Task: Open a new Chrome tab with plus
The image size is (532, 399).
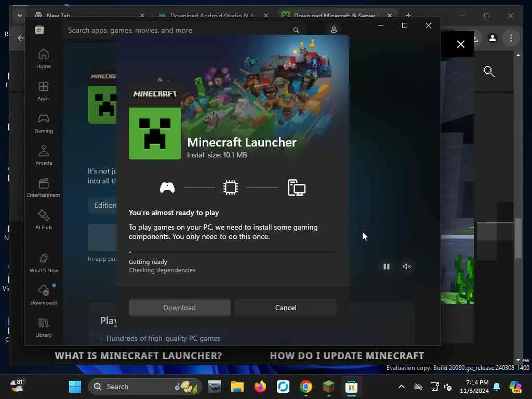Action: [x=408, y=15]
